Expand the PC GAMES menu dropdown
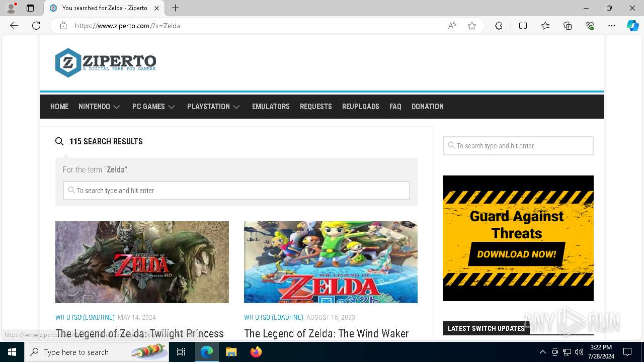The image size is (644, 362). (153, 107)
